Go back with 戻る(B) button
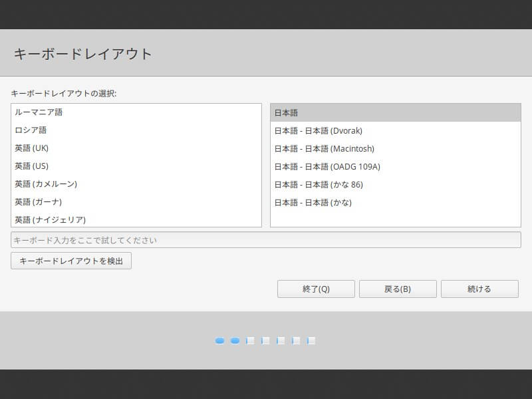 [x=398, y=289]
